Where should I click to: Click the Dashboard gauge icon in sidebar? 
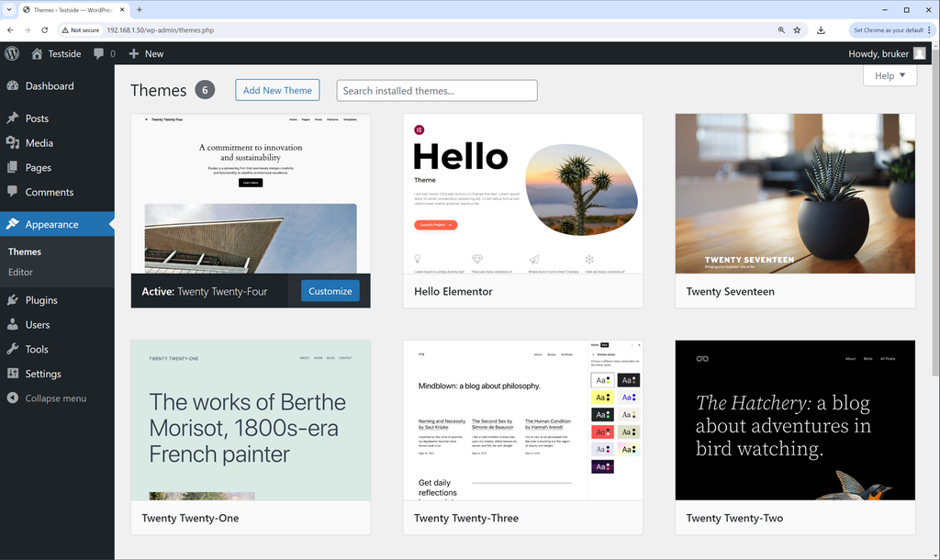pos(13,86)
